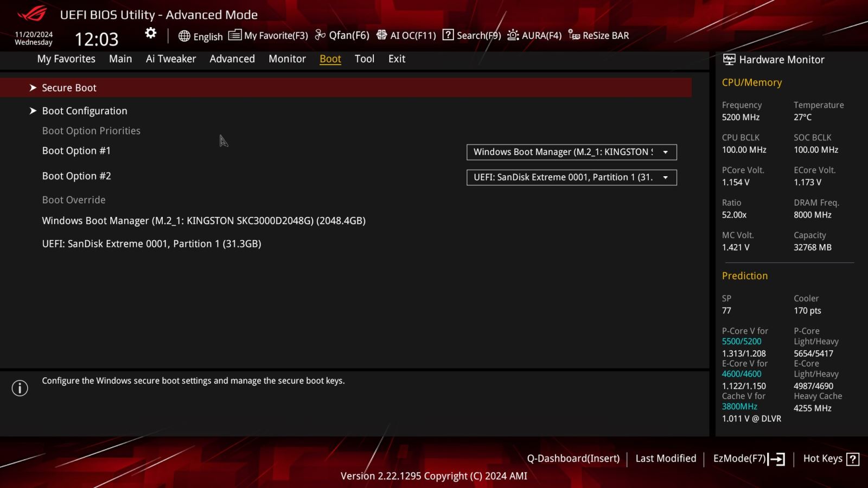Screen dimensions: 868x488
Task: Select the Boot Configuration row
Action: 346,111
